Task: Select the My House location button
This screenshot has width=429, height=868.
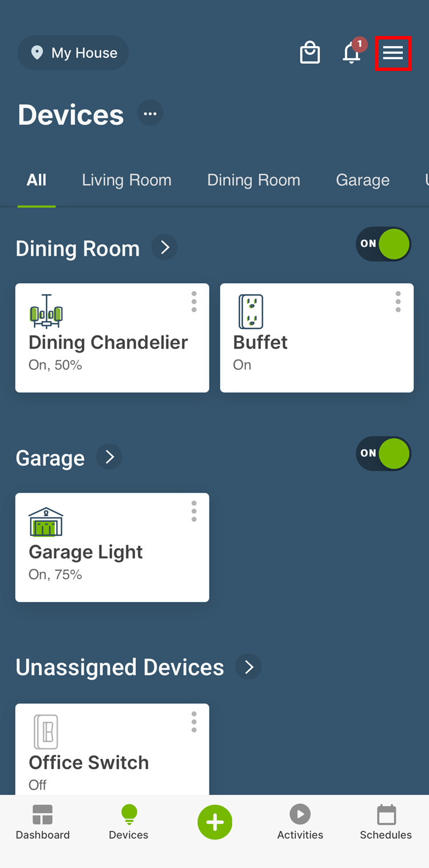Action: point(73,53)
